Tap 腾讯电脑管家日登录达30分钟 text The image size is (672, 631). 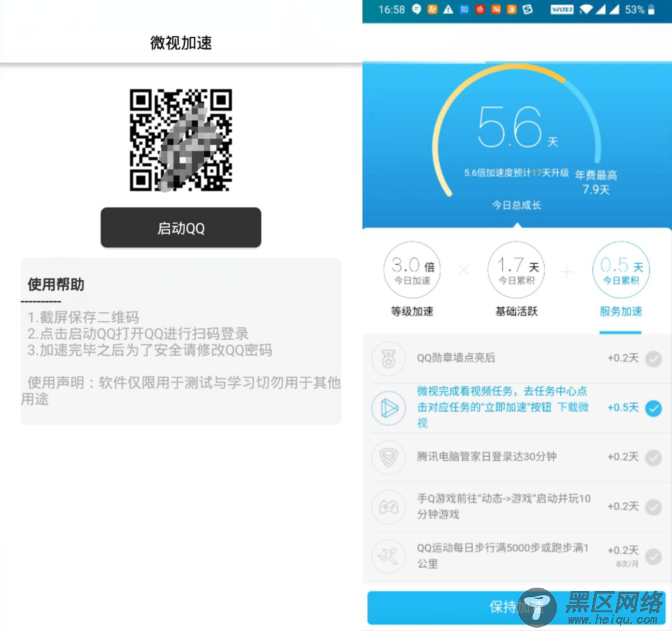pyautogui.click(x=487, y=457)
